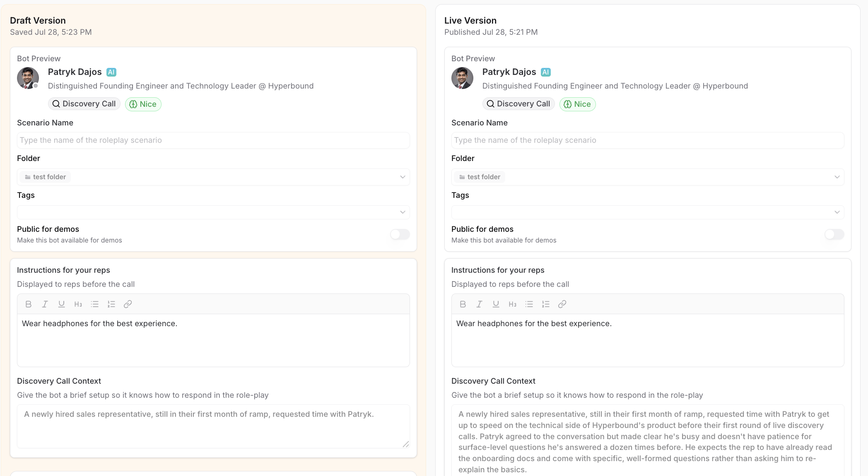The height and width of the screenshot is (476, 868).
Task: Open the Live Version Folder dropdown
Action: coord(648,177)
